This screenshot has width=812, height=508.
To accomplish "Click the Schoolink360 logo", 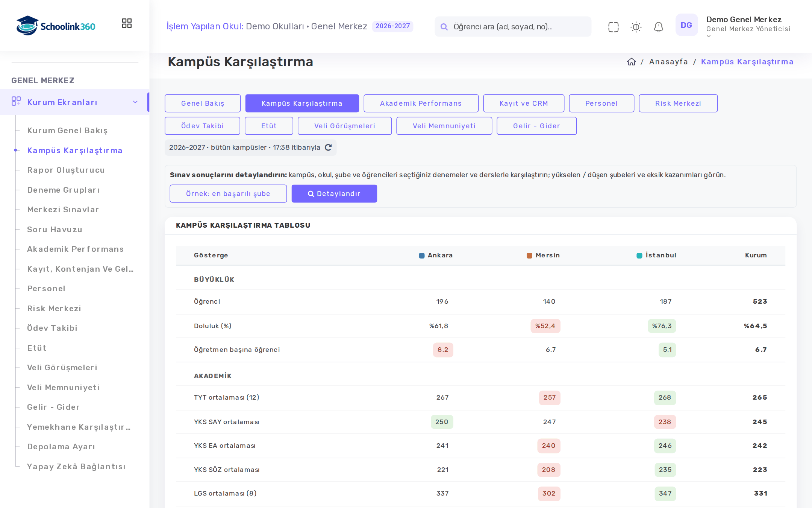I will point(56,25).
